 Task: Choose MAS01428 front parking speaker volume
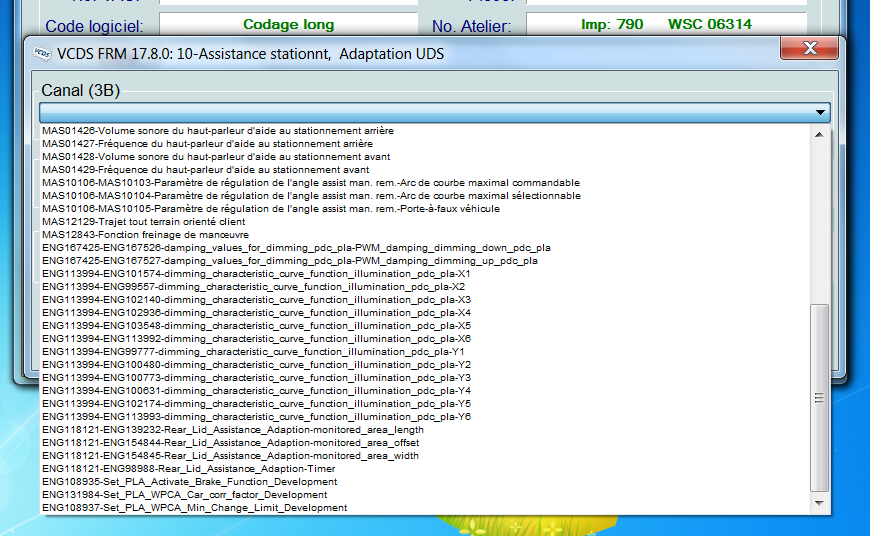tap(216, 157)
